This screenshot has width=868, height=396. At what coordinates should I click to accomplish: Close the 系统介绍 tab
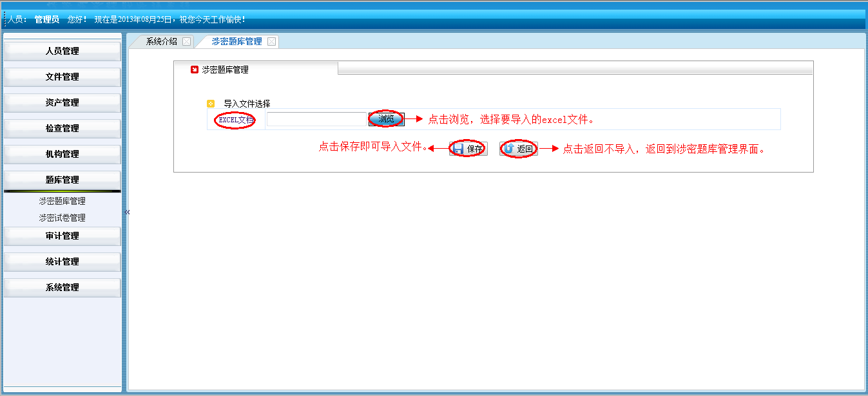pos(186,41)
